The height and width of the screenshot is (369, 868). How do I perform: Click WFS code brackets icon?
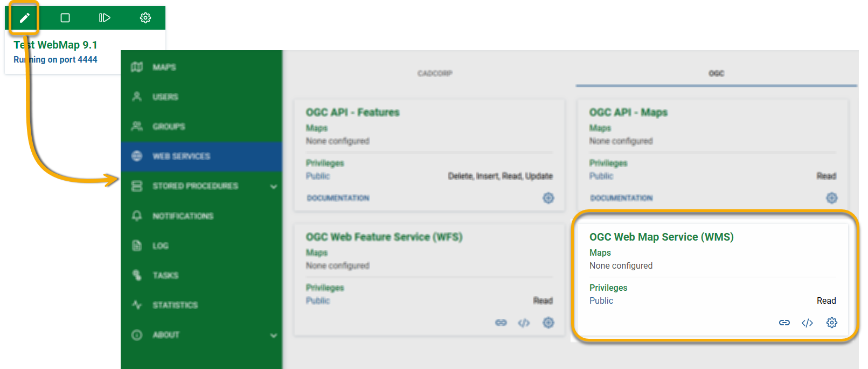[524, 323]
